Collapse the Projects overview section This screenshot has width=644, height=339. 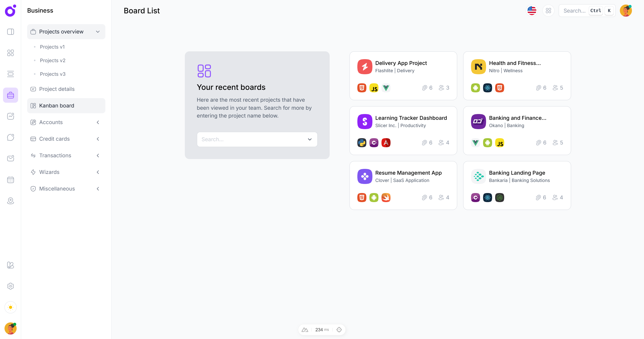click(98, 32)
